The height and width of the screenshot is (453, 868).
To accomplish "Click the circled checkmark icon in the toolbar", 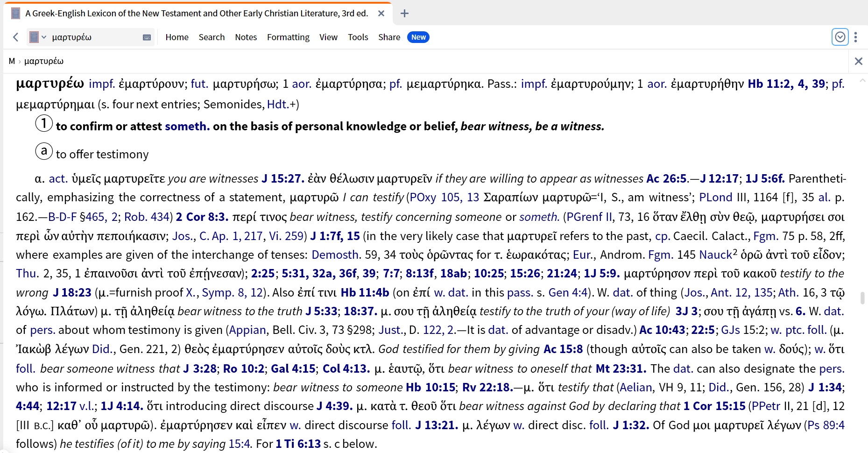I will (x=840, y=37).
